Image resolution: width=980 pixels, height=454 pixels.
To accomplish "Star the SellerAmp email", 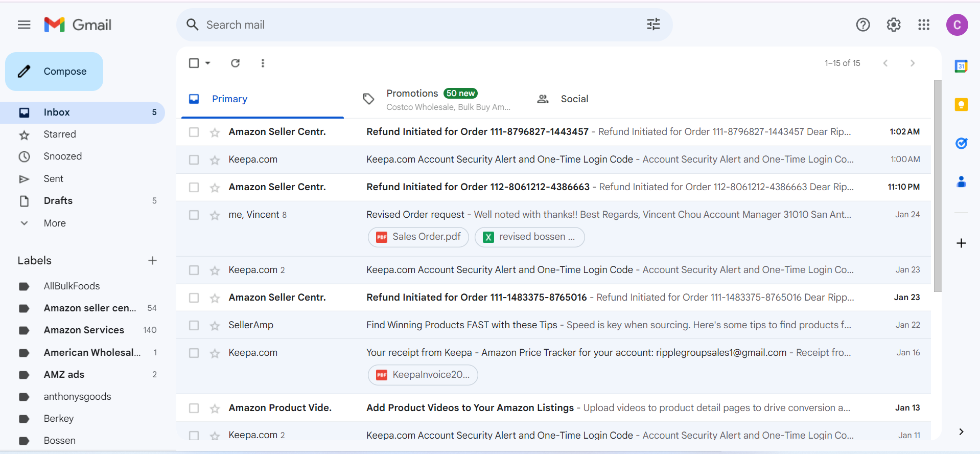I will coord(215,326).
